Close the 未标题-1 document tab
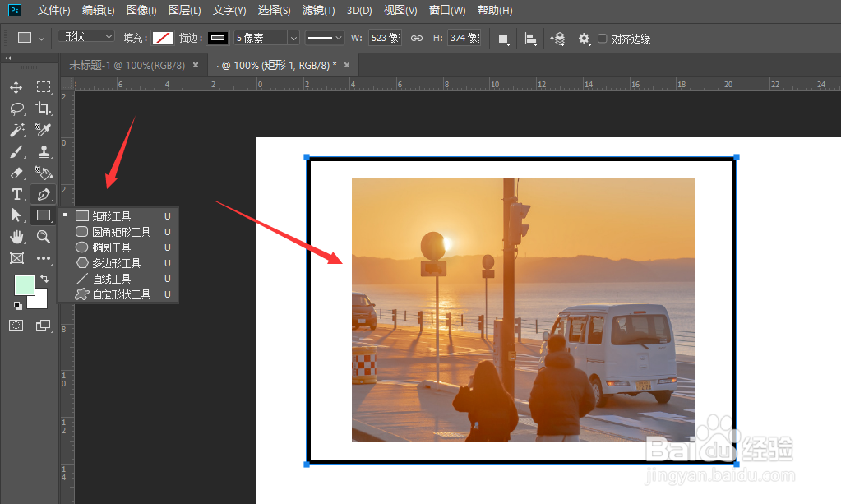 (196, 65)
